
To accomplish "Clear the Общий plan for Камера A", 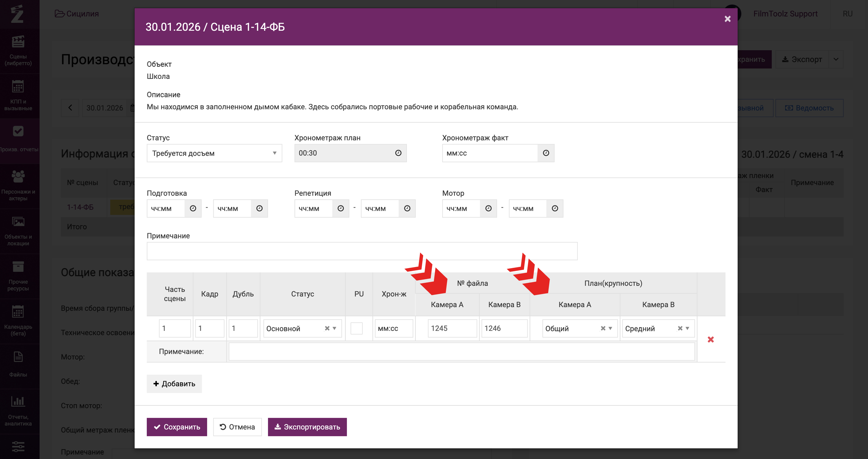I will pos(603,328).
